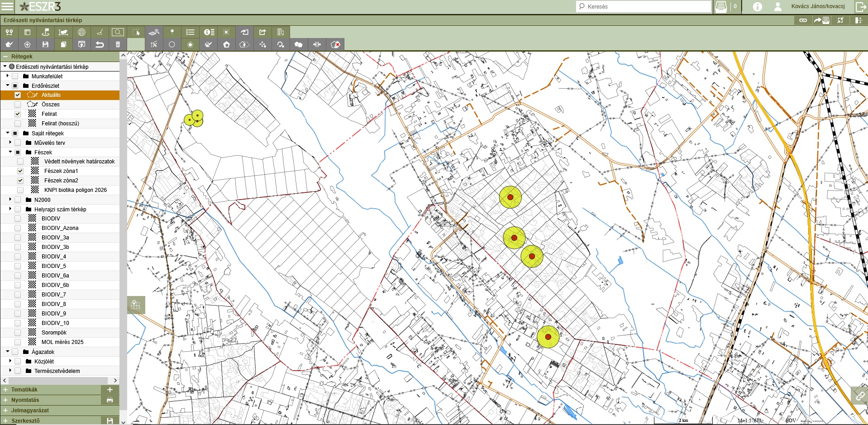Click into the Keresés search field
Screen dimensions: 868x425
644,7
